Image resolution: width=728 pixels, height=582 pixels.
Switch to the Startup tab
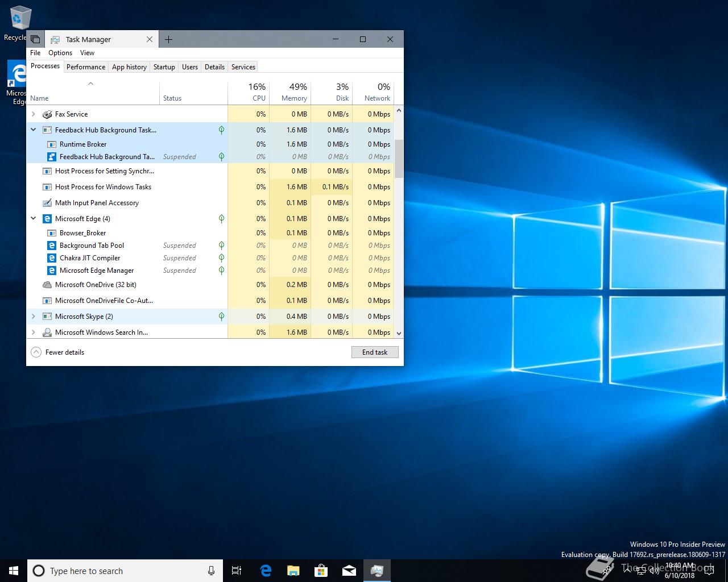click(164, 67)
